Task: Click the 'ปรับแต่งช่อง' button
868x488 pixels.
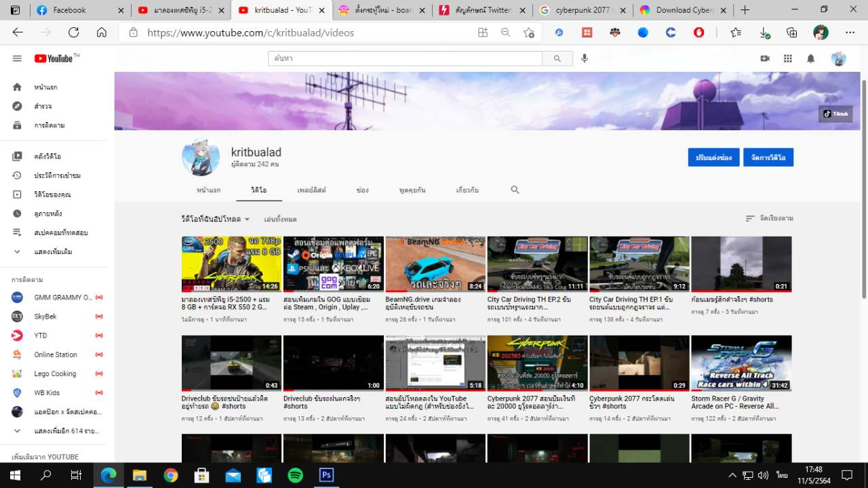Action: click(713, 157)
